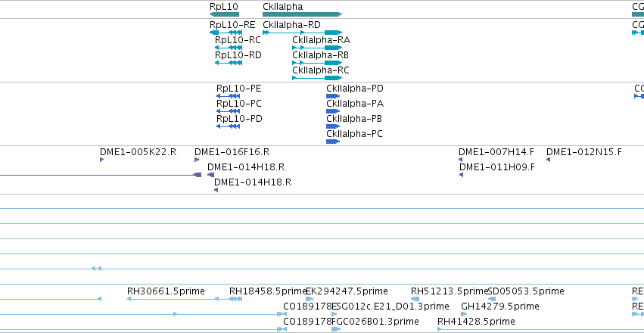
Task: Click the RpL10-PD coding segment glyph
Action: point(228,126)
